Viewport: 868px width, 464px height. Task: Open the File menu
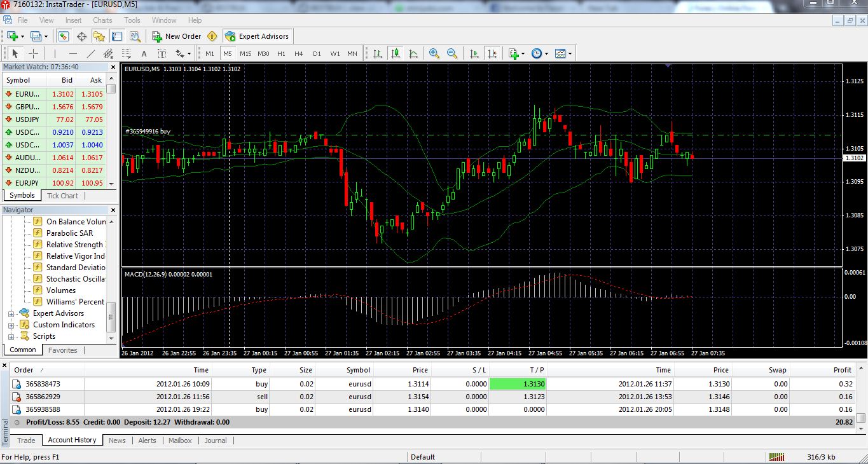tap(23, 20)
